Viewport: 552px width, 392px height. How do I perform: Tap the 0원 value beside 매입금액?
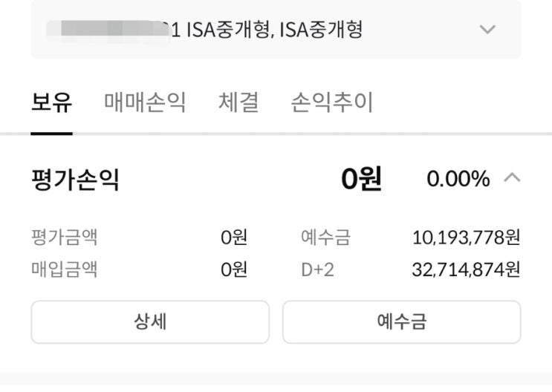(233, 269)
